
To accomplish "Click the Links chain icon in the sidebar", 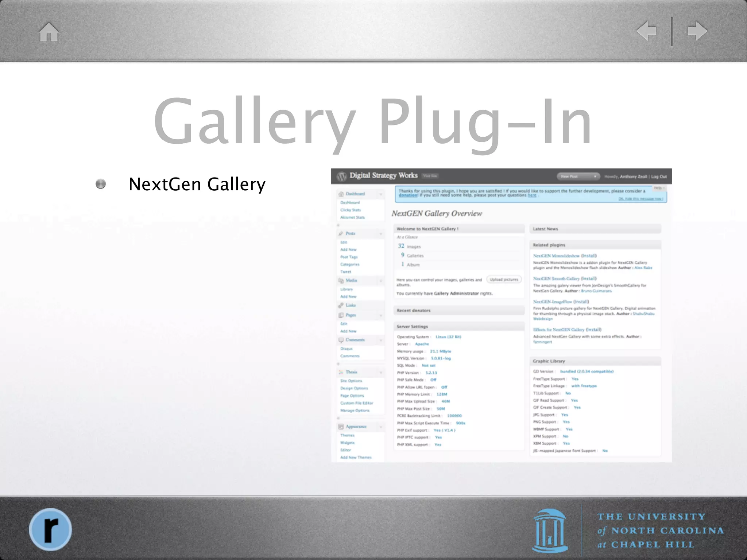I will click(341, 305).
